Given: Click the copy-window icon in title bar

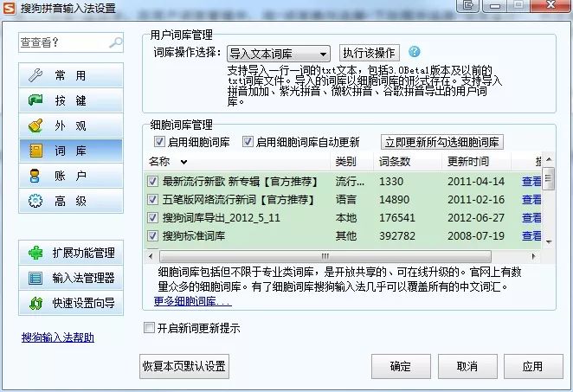Looking at the screenshot, I should [468, 5].
